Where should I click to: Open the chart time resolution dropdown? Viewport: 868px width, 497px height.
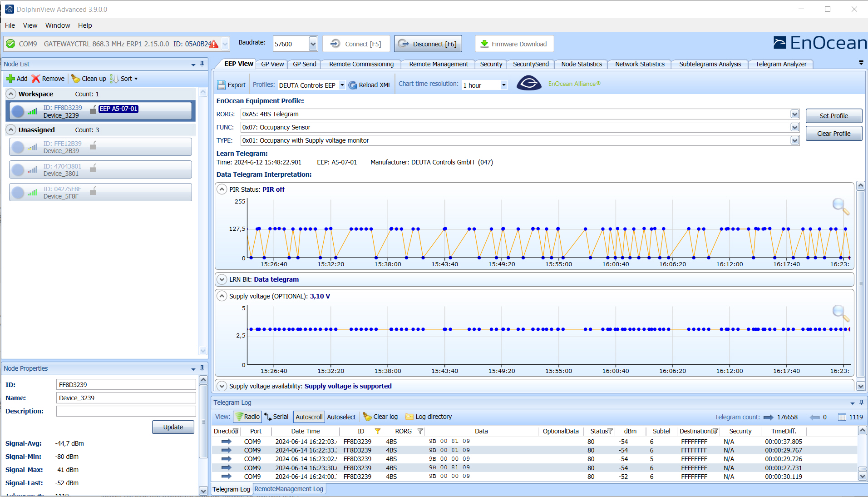point(503,85)
